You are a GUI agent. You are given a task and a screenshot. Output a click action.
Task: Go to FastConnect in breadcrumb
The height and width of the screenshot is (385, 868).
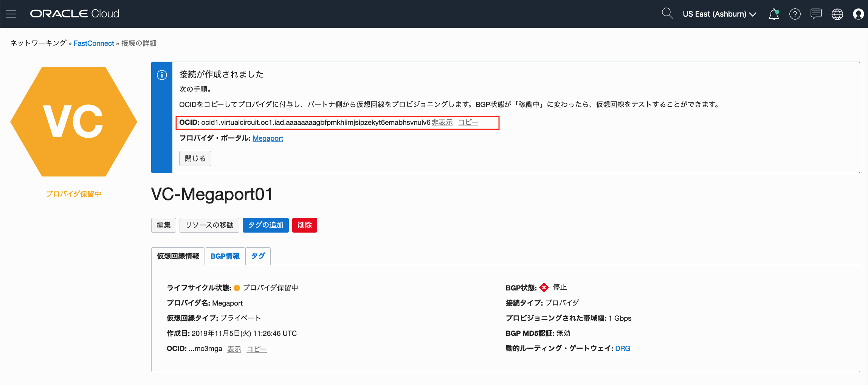(x=94, y=43)
